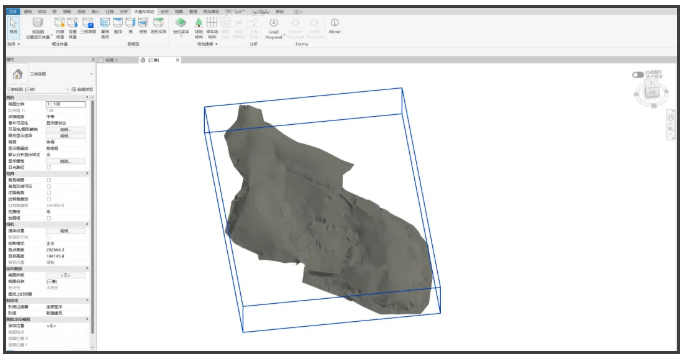Open the 3D view type selector dropdown
This screenshot has width=686, height=360.
pos(61,74)
